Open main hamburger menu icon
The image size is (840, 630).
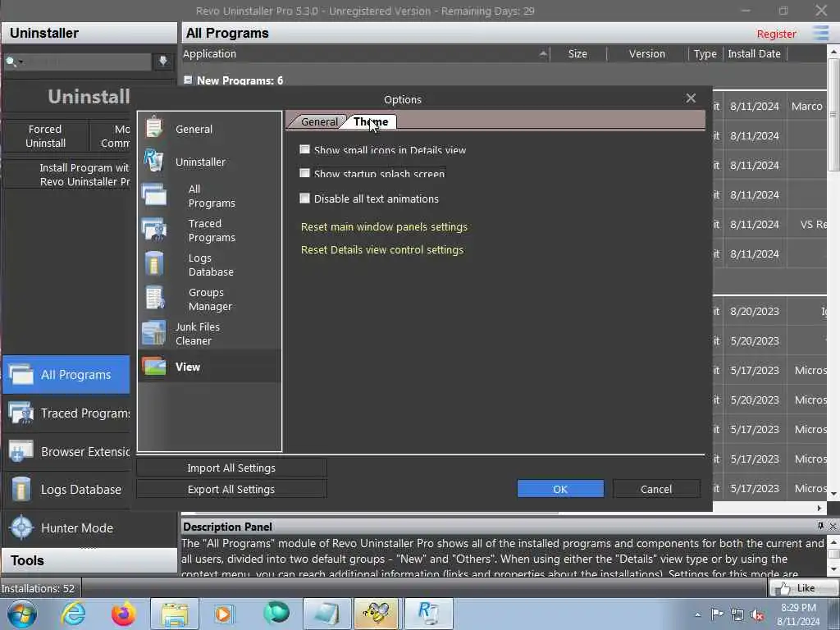[x=820, y=33]
